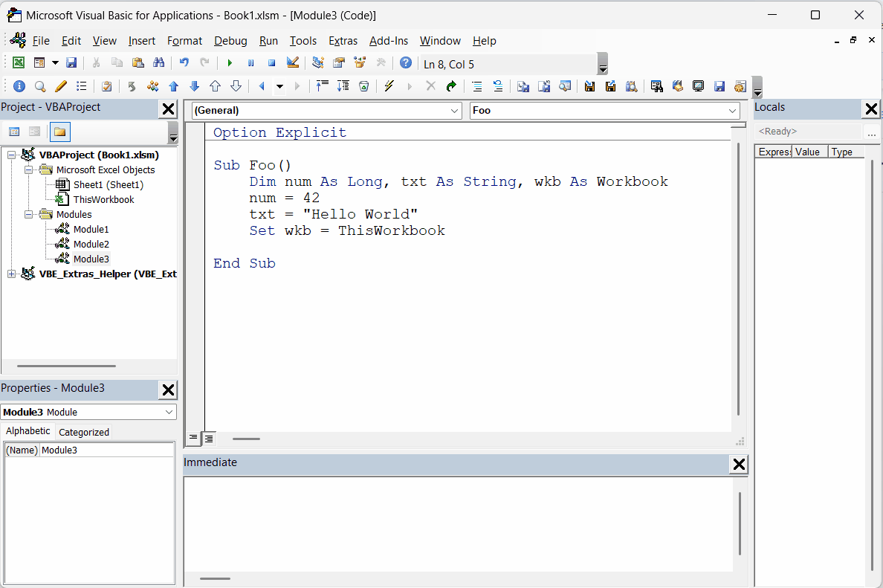The height and width of the screenshot is (588, 883).
Task: Click the Help question mark icon
Action: pos(406,63)
